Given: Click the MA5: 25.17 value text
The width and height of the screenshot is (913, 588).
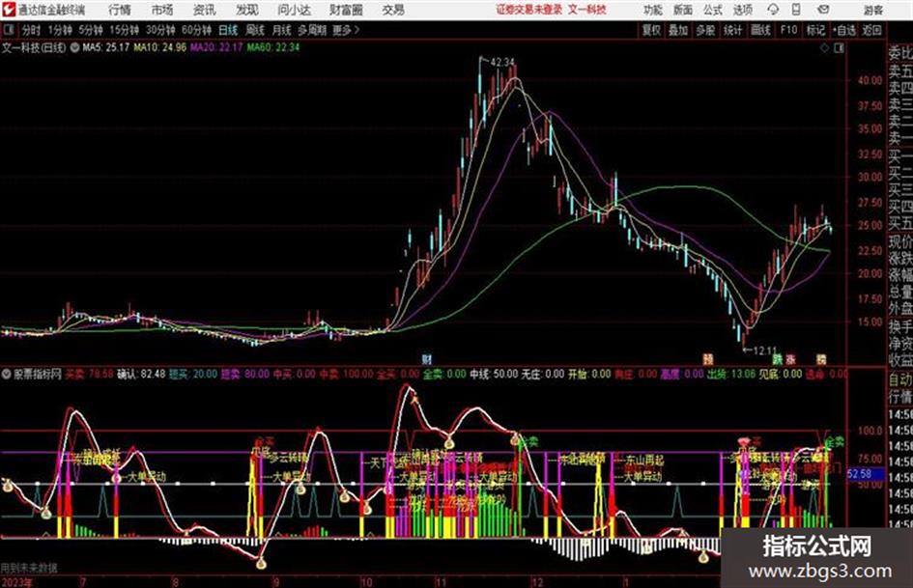Looking at the screenshot, I should [106, 47].
